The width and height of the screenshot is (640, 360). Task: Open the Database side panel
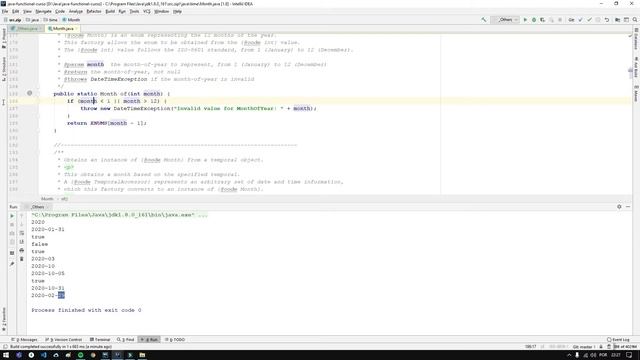pyautogui.click(x=636, y=39)
